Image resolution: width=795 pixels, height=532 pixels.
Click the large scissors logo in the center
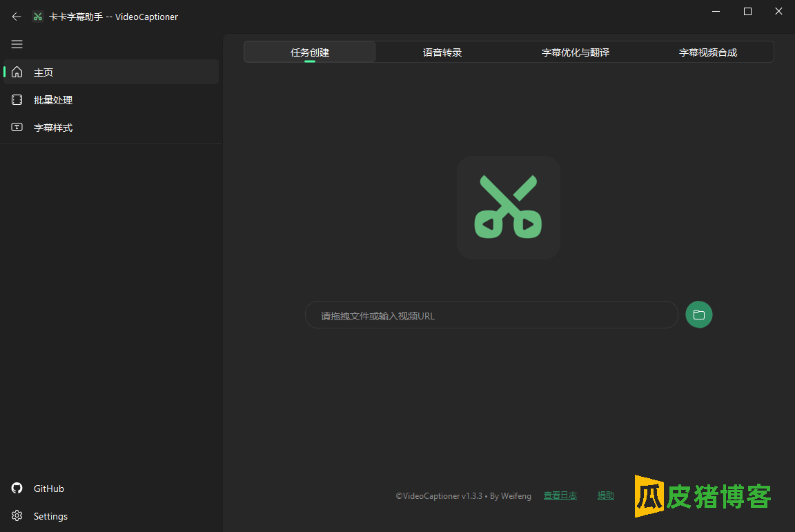pyautogui.click(x=508, y=208)
